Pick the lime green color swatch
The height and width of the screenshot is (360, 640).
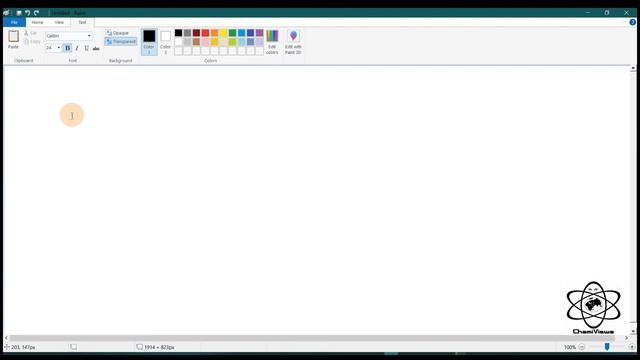click(x=232, y=42)
